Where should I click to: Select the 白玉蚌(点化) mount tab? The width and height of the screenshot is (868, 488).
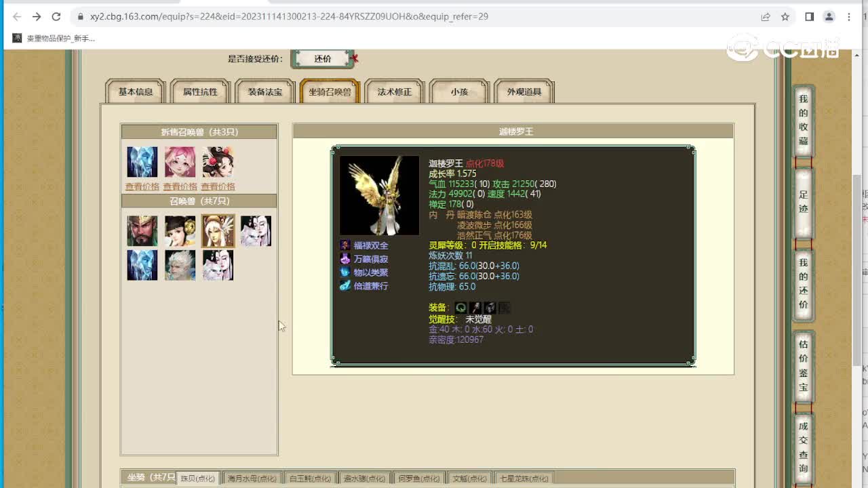310,478
